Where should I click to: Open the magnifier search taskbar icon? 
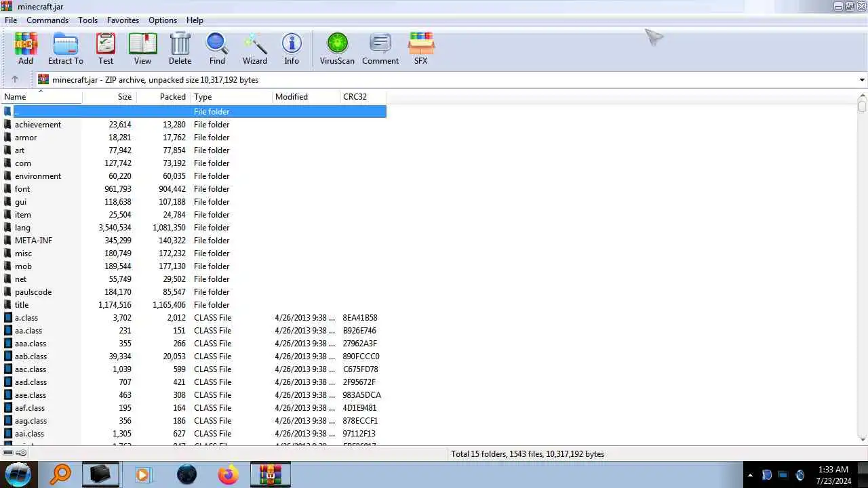tap(60, 474)
